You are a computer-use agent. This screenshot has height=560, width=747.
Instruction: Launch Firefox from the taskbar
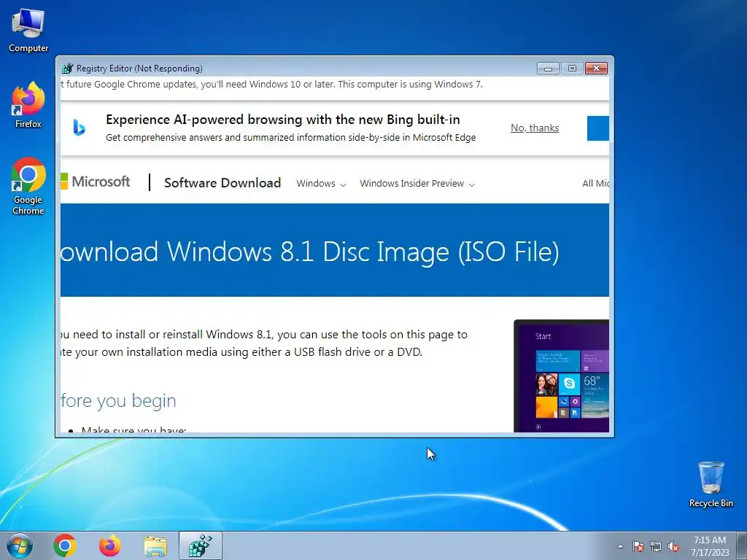[110, 545]
